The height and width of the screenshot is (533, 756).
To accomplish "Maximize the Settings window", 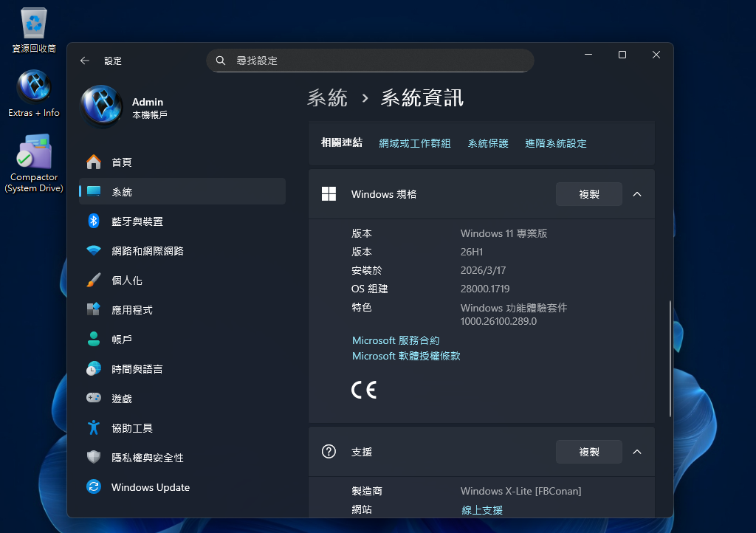I will pos(622,55).
